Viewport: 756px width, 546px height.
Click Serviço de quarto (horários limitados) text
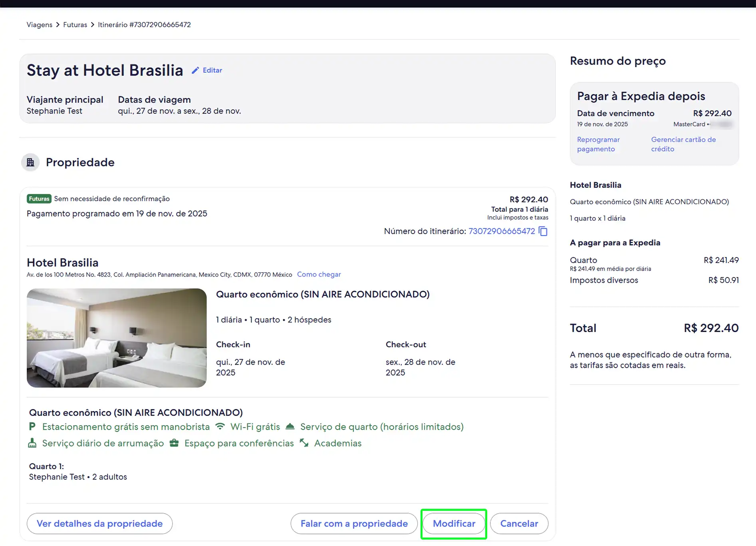[x=382, y=427]
